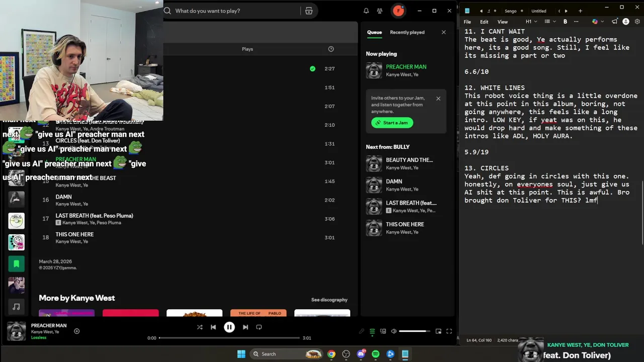Switch to the Queue tab
644x362 pixels.
point(374,32)
